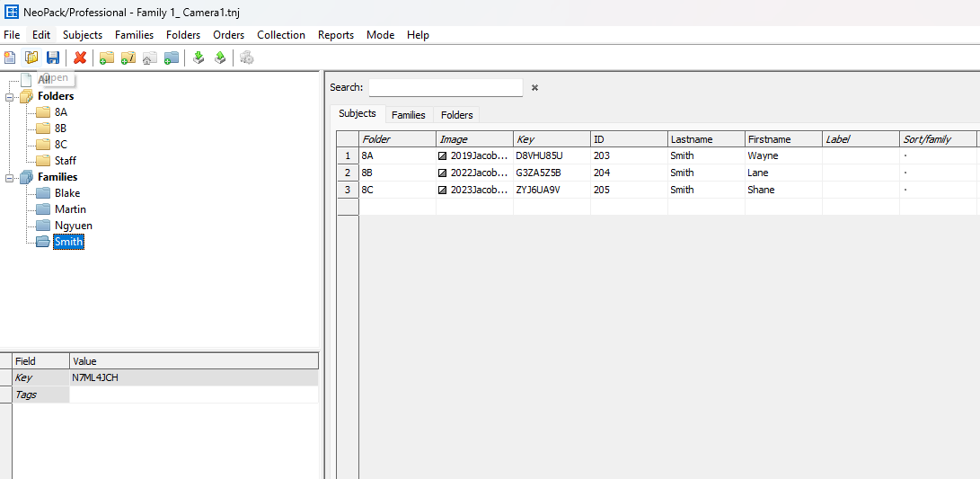Switch to the Families tab
Screen dimensions: 980x479
(x=408, y=115)
